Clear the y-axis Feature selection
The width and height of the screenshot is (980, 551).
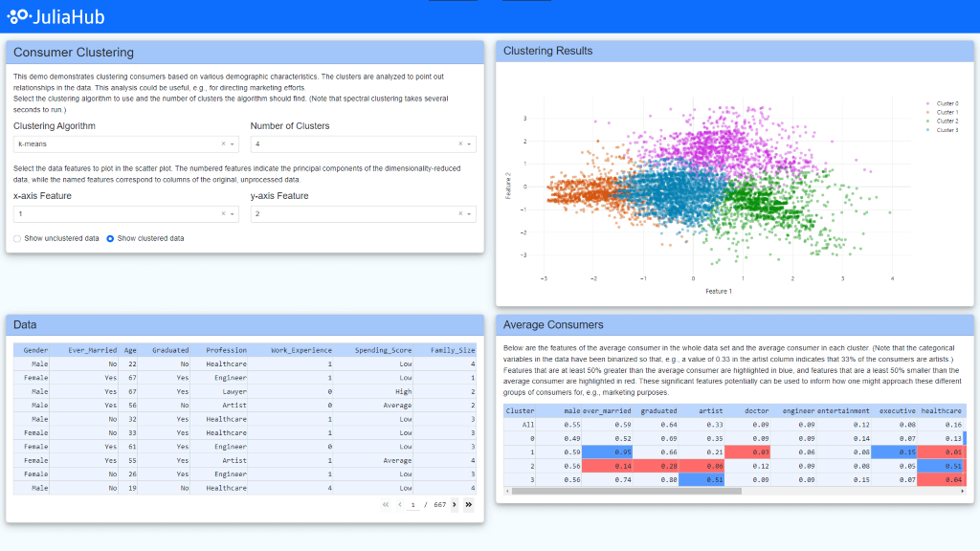pos(460,214)
